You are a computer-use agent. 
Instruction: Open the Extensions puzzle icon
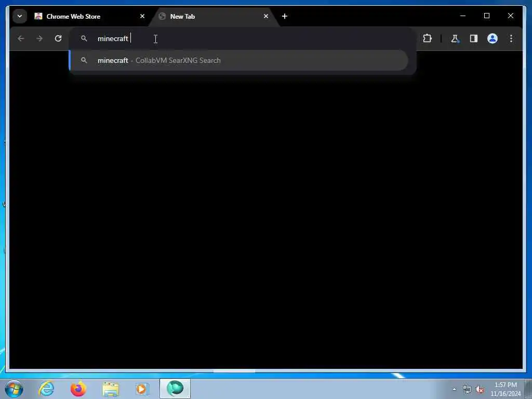(427, 38)
